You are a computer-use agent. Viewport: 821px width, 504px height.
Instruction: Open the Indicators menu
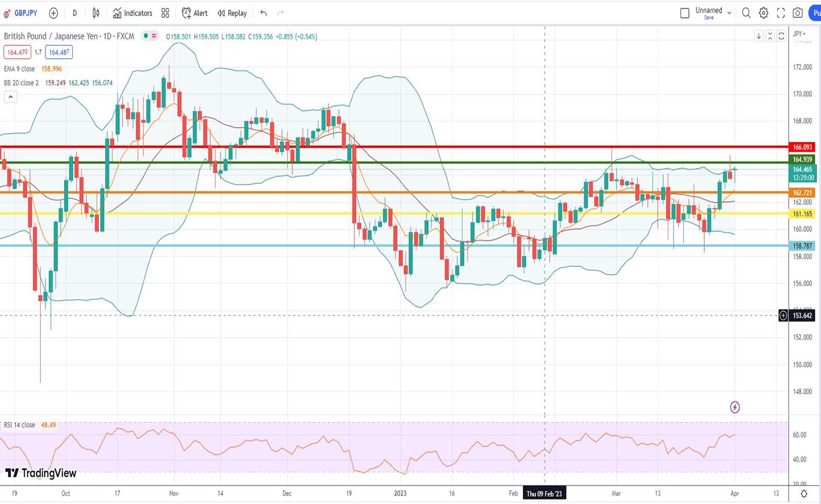pos(133,13)
